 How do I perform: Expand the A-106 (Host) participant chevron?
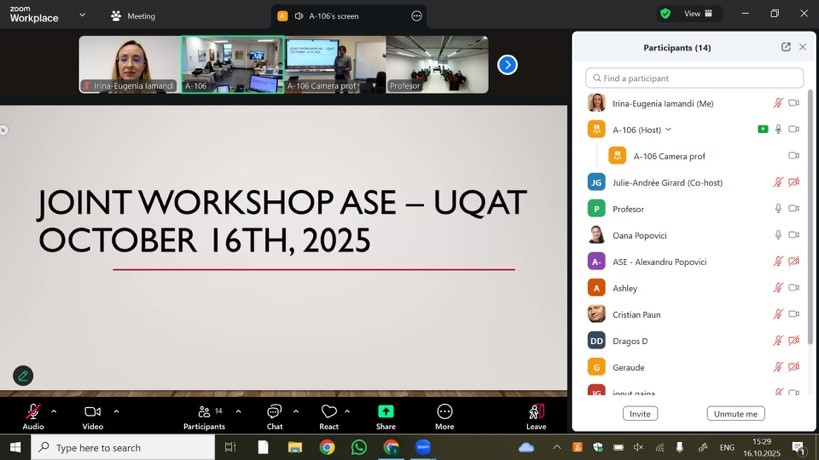(x=668, y=130)
